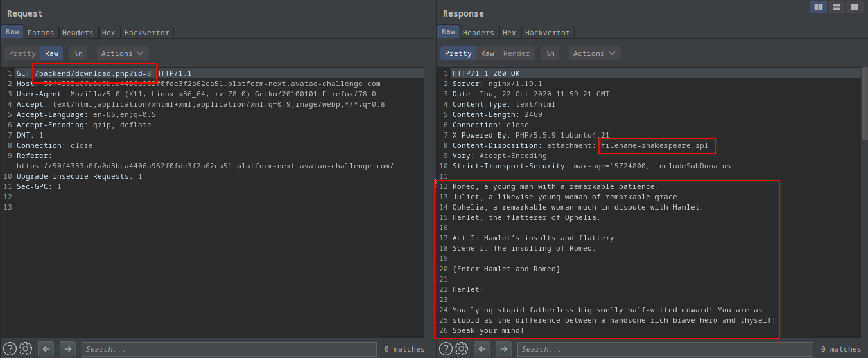The image size is (868, 358).
Task: Go to next match in Response search
Action: coord(504,349)
